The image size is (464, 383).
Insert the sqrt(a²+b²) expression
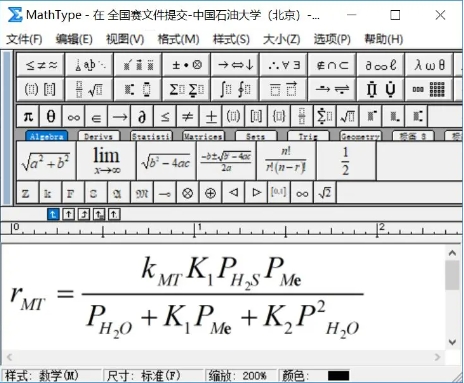coord(46,161)
